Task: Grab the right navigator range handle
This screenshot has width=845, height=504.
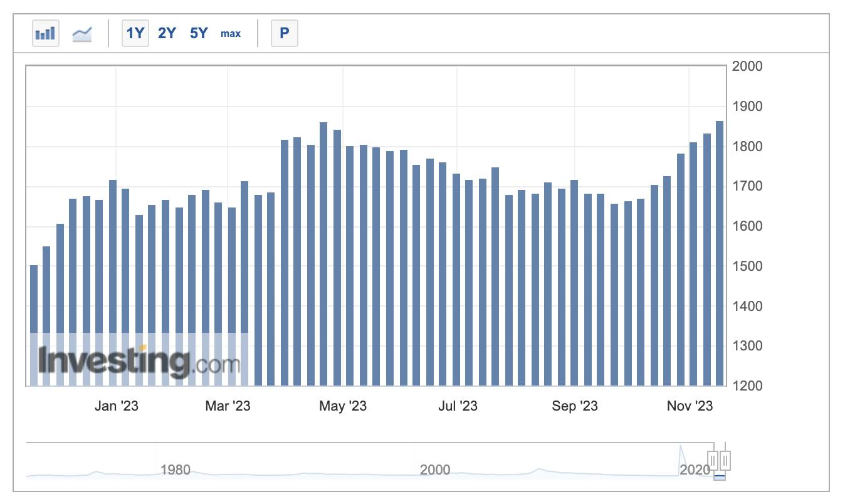Action: (725, 462)
